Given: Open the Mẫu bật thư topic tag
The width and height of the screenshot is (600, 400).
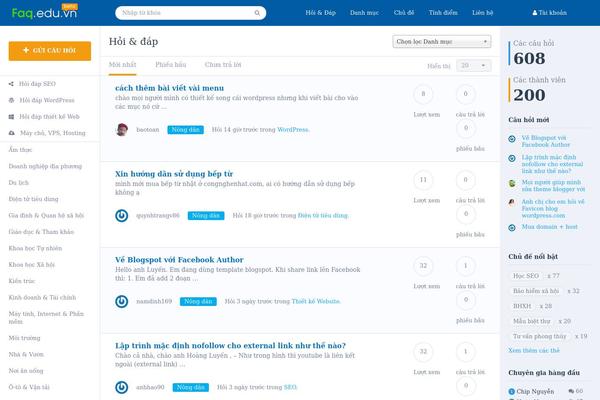Looking at the screenshot, I should (x=532, y=321).
